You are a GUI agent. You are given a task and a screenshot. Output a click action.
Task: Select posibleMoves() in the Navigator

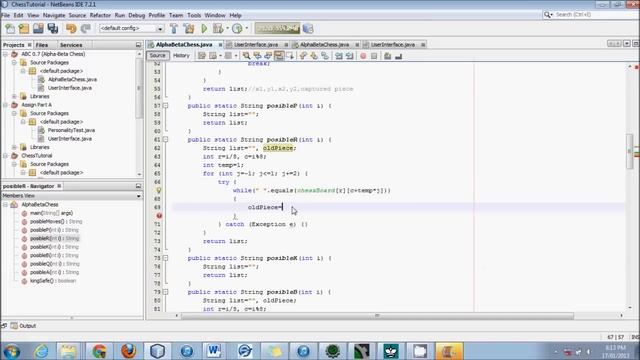[x=56, y=222]
